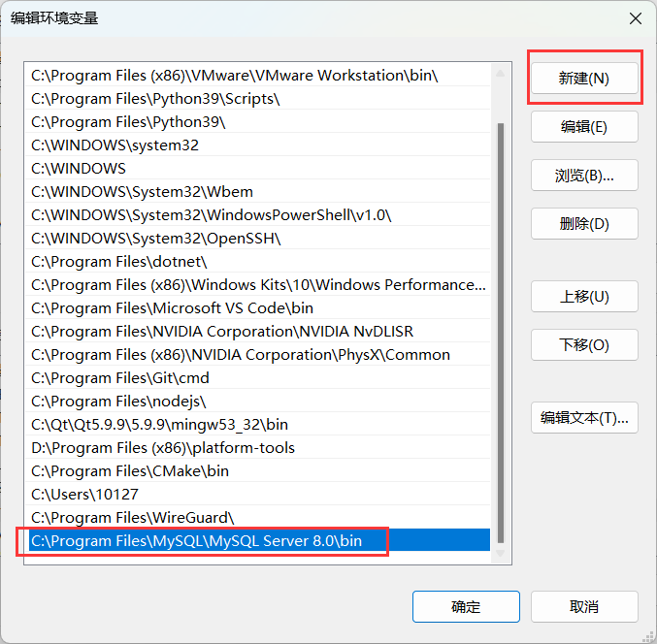657x644 pixels.
Task: Click the 删除(D) button
Action: pos(583,224)
